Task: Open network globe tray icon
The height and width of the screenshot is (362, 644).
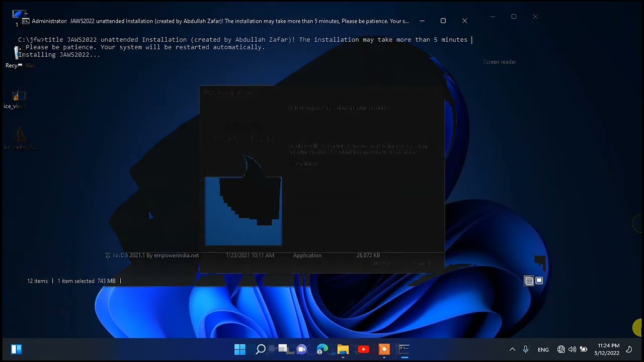Action: [561, 349]
